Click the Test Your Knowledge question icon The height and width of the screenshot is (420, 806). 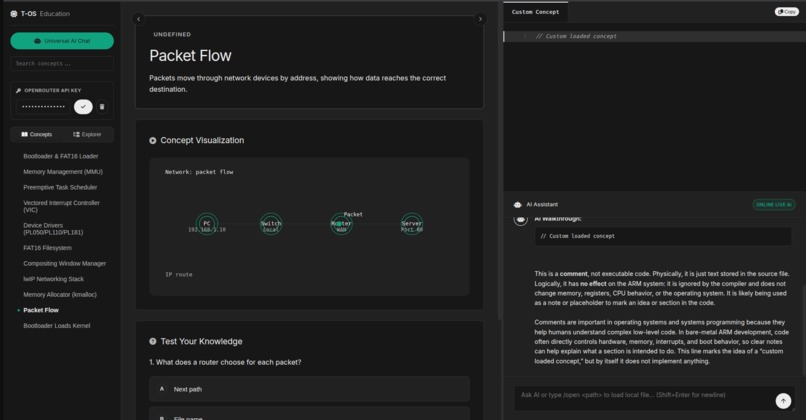[153, 341]
